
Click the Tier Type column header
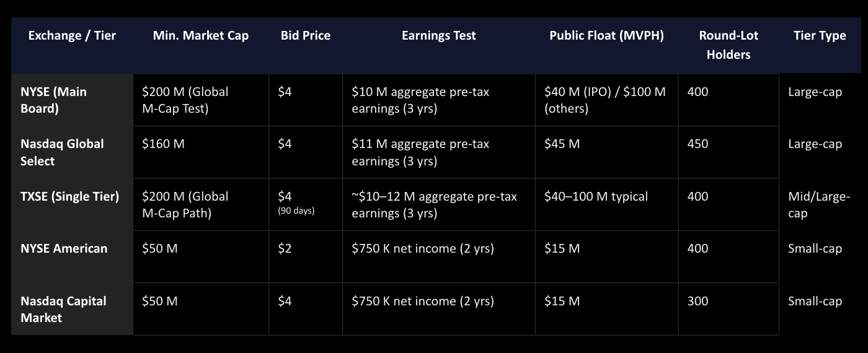(820, 36)
